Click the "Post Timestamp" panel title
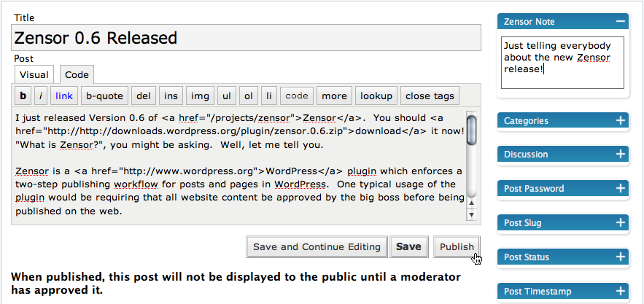Screen dimensions: 644x304 click(x=538, y=292)
